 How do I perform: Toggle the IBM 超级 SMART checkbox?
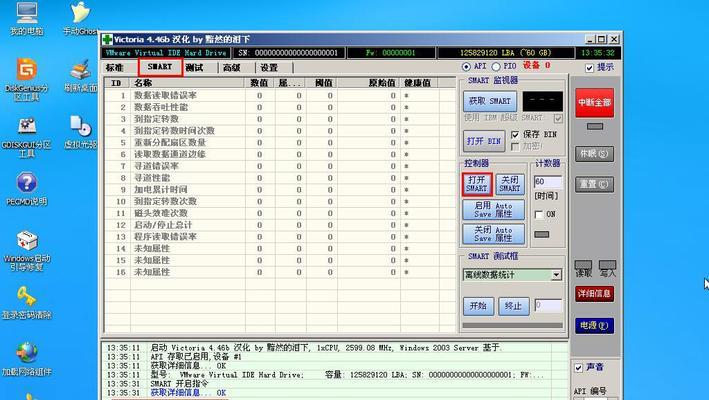pos(558,118)
